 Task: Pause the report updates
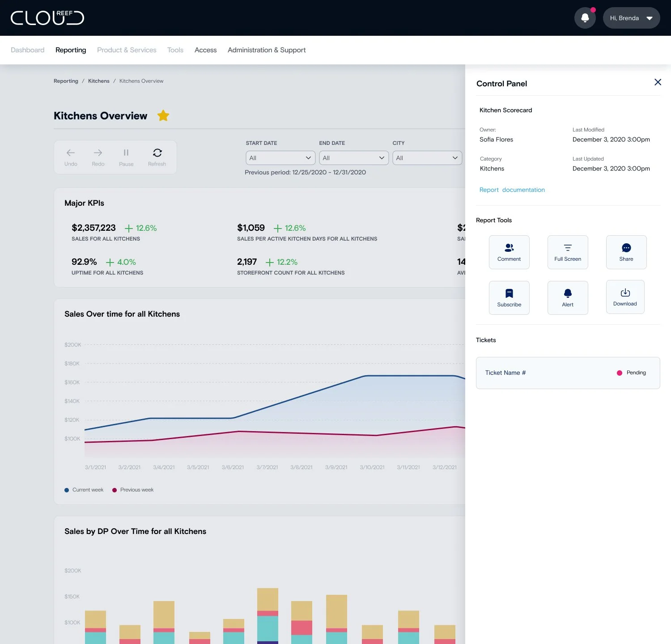coord(126,157)
